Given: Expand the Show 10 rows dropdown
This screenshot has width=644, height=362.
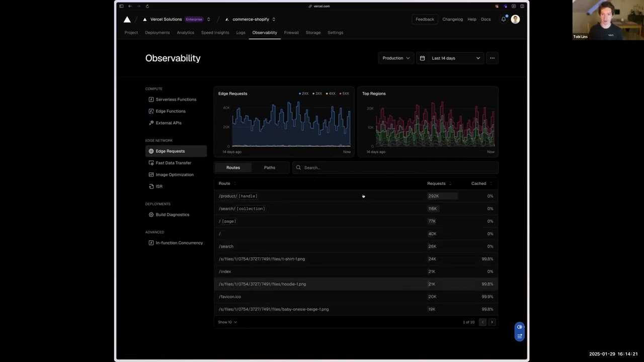Looking at the screenshot, I should (x=227, y=322).
